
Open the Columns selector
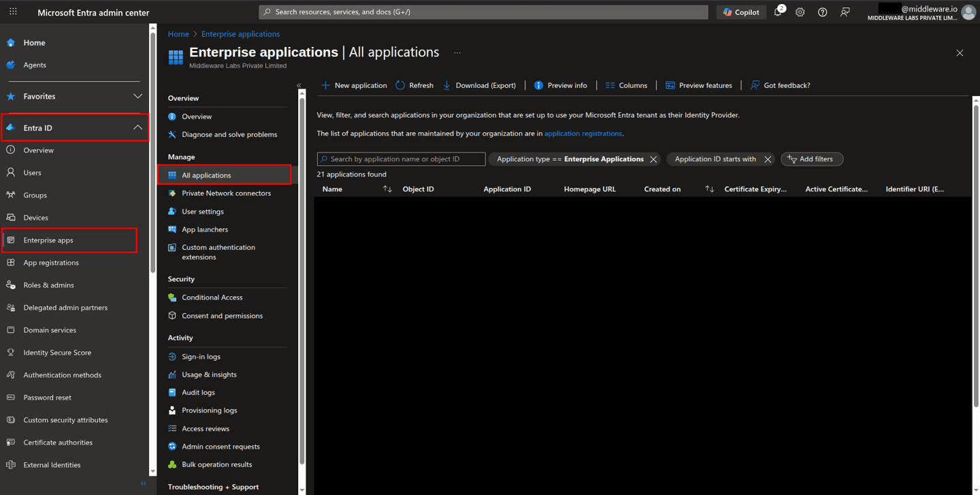626,85
